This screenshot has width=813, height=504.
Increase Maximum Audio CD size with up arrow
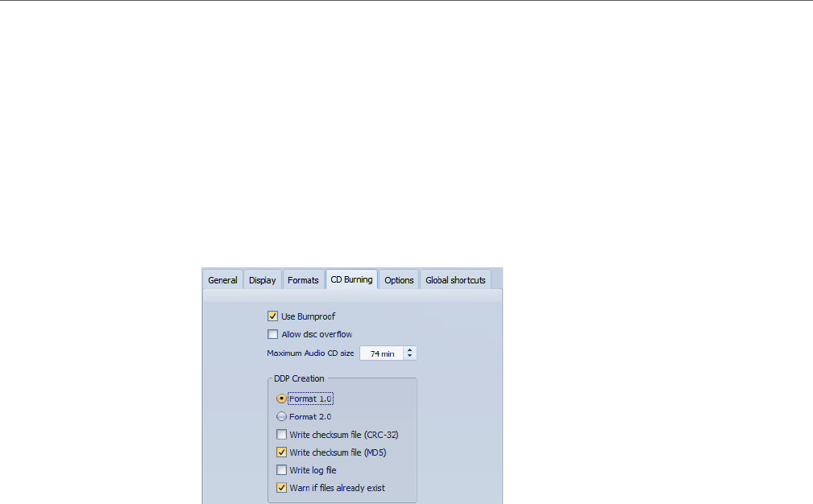[409, 349]
